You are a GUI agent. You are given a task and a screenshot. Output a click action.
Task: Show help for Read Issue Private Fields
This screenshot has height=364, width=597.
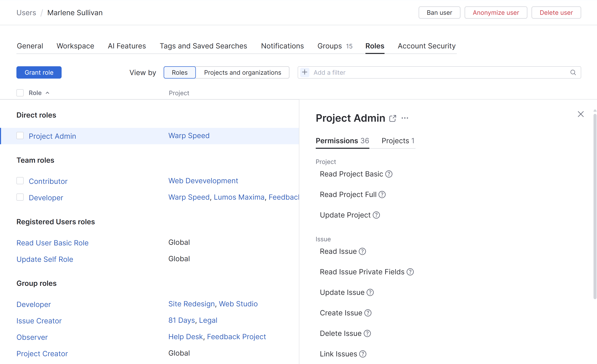tap(410, 272)
